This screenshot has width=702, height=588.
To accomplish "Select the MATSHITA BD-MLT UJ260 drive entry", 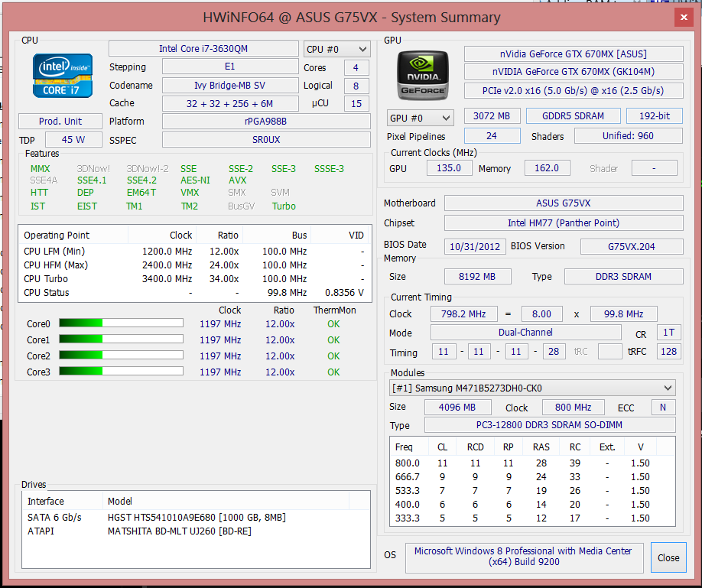I will pos(196,531).
